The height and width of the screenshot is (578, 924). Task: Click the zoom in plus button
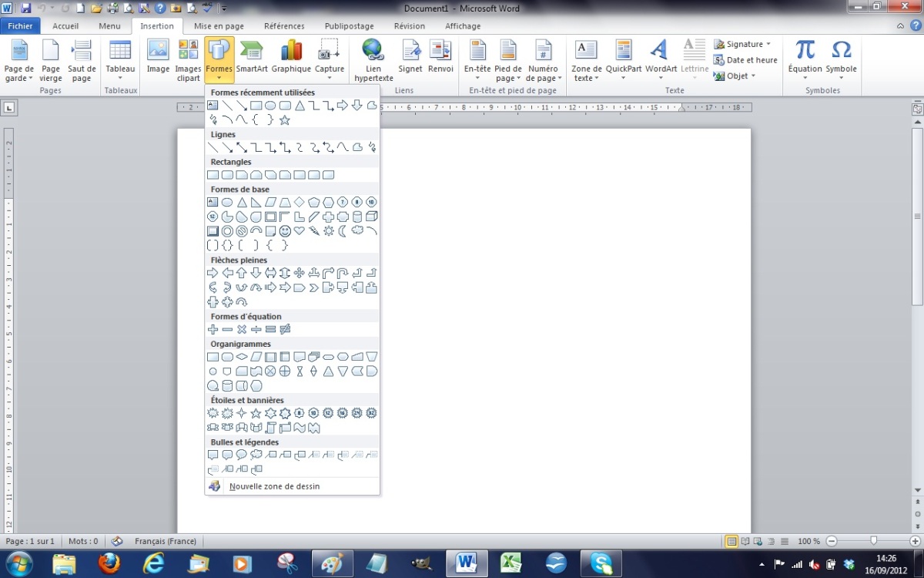915,541
